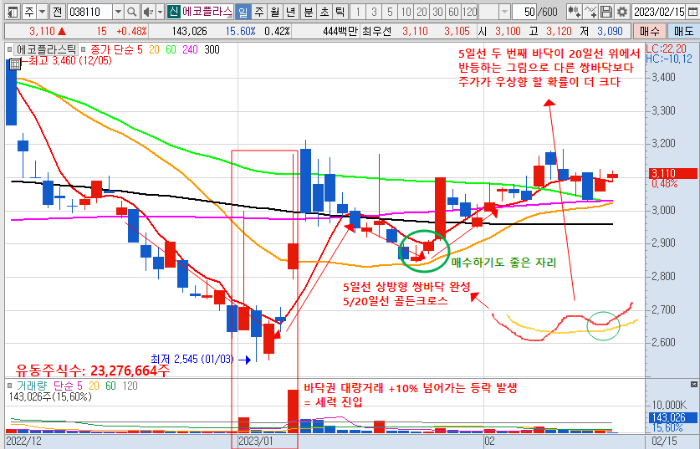Viewport: 700px width, 449px height.
Task: Click the add candlestick chart icon
Action: coord(574,12)
